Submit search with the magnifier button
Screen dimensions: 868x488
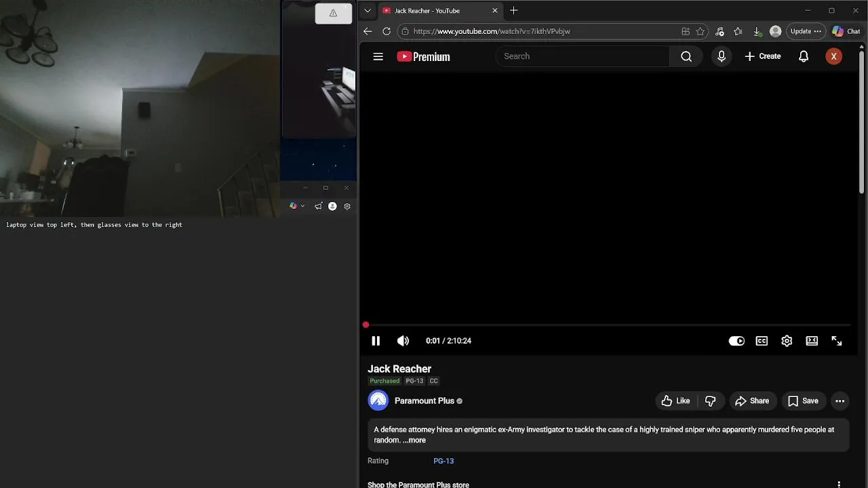686,56
